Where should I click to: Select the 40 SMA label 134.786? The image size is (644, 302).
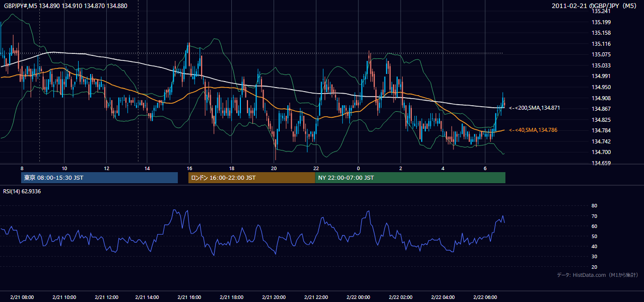(533, 130)
